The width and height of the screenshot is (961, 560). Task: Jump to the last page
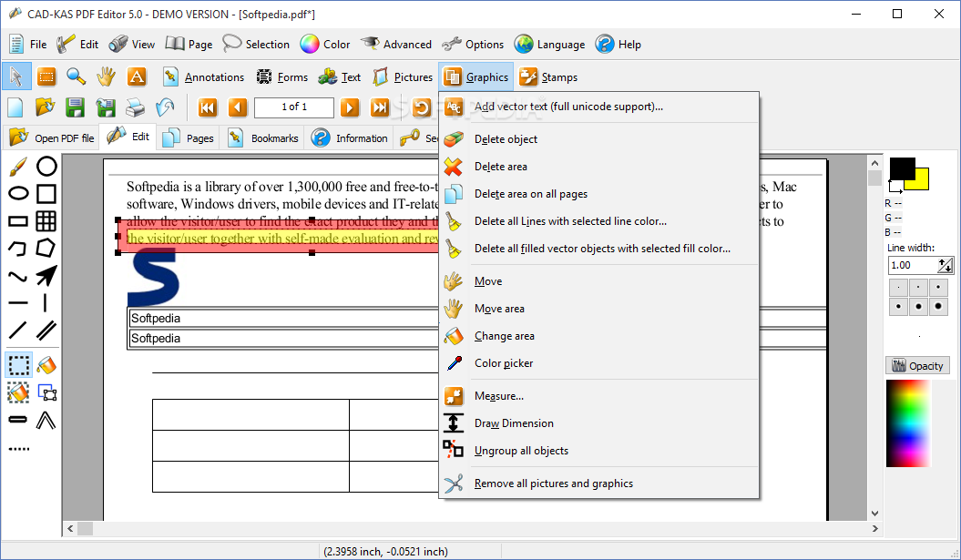379,107
